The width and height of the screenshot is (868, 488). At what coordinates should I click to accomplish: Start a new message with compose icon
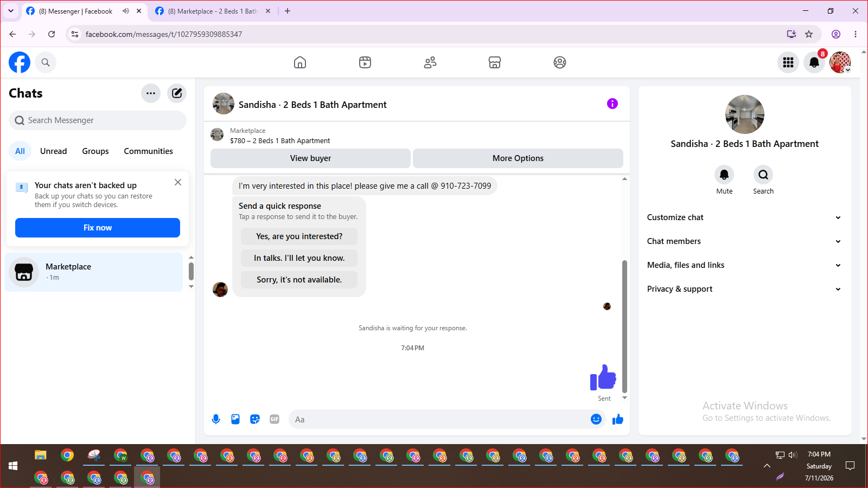point(177,93)
